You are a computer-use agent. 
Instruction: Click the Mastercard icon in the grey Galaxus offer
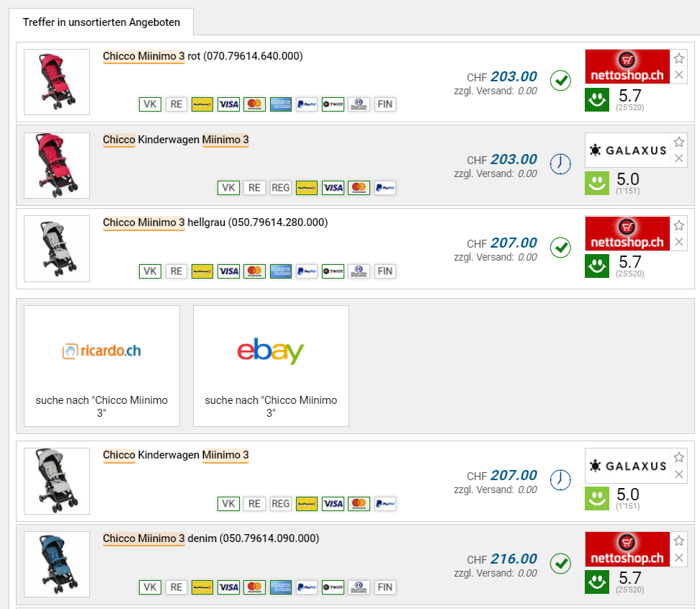coord(359,504)
